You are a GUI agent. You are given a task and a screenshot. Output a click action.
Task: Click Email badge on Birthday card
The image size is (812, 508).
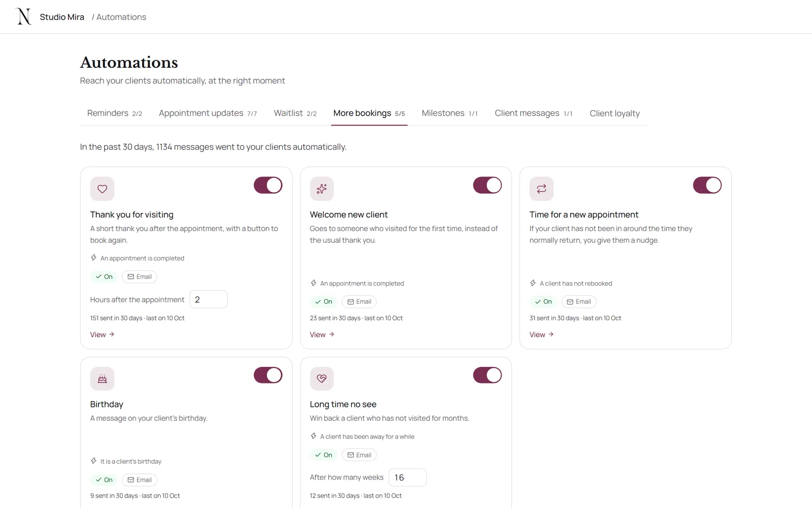click(x=139, y=480)
